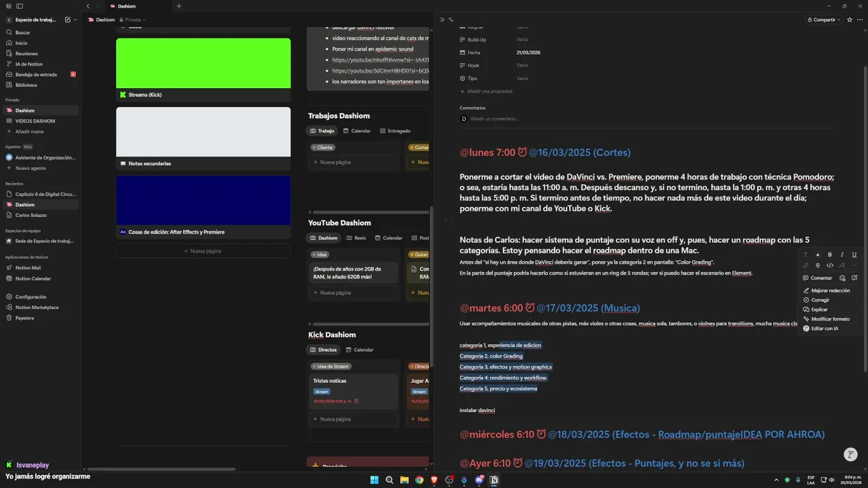
Task: Open Notion Marketplace
Action: (41, 307)
